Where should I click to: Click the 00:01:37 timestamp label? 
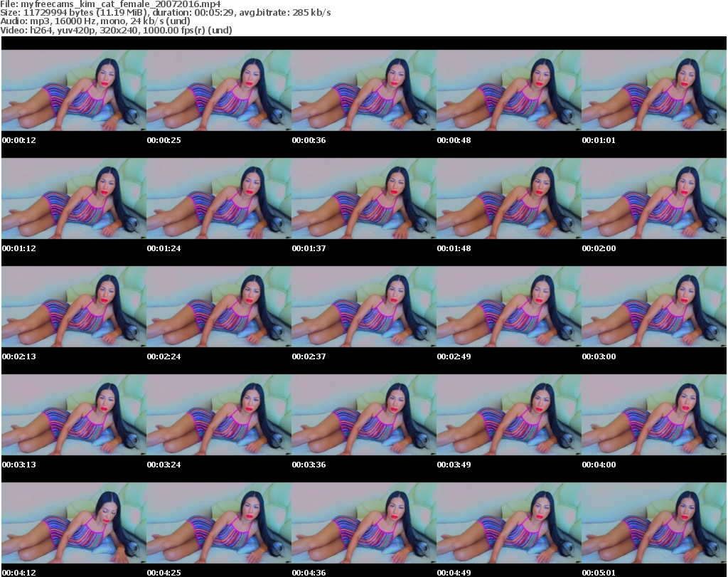[309, 248]
